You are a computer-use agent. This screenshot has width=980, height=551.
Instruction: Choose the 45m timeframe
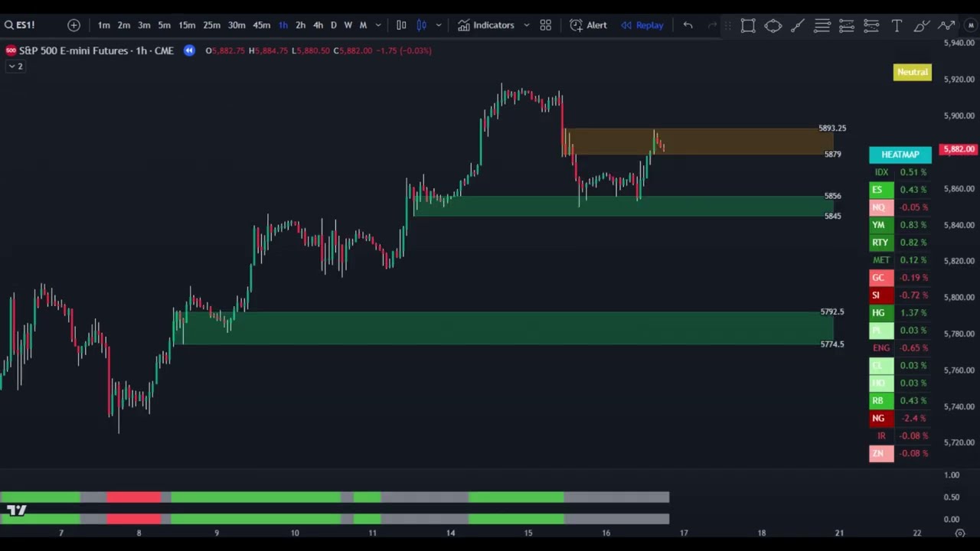[261, 25]
